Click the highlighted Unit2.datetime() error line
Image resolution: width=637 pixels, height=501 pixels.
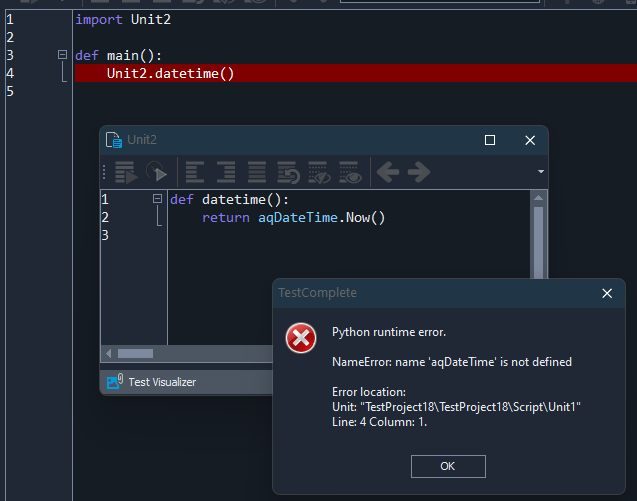[170, 73]
